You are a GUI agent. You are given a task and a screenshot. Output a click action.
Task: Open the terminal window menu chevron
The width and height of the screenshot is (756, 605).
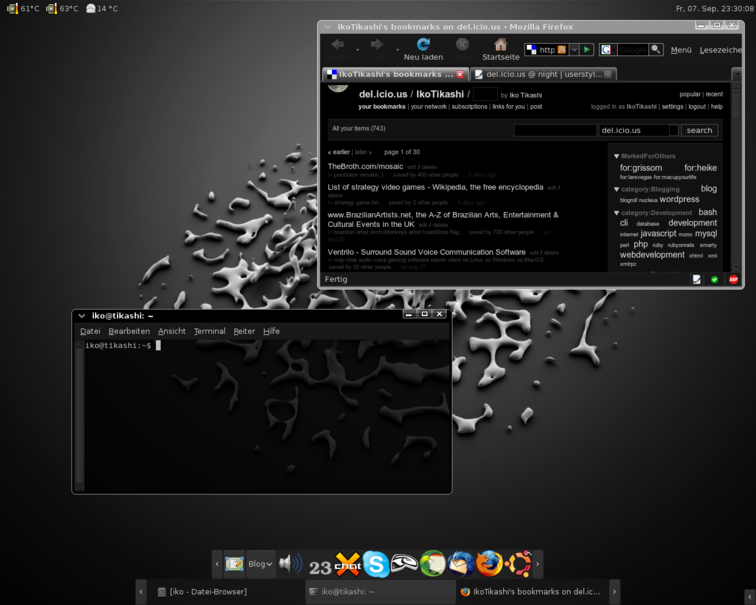click(x=81, y=316)
